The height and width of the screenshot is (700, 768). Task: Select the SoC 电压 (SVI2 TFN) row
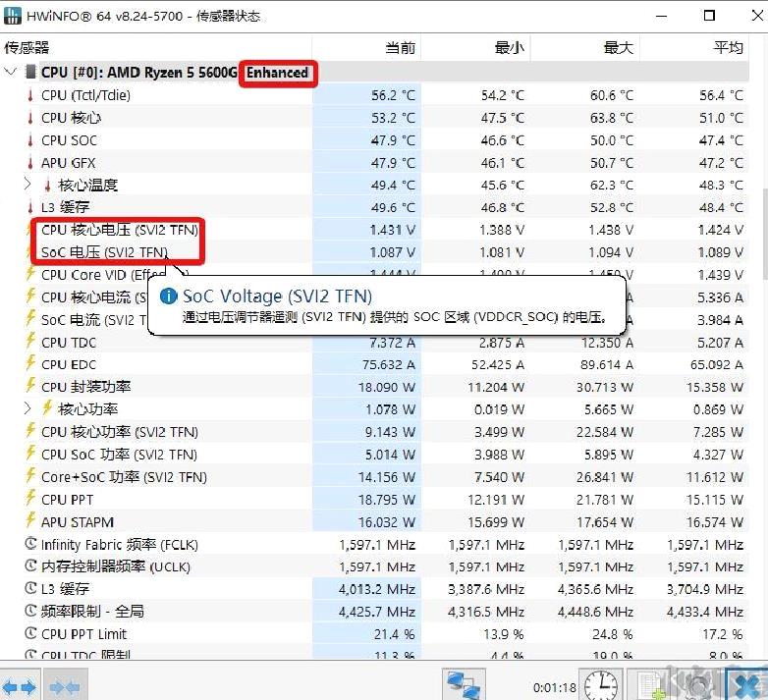[375, 252]
